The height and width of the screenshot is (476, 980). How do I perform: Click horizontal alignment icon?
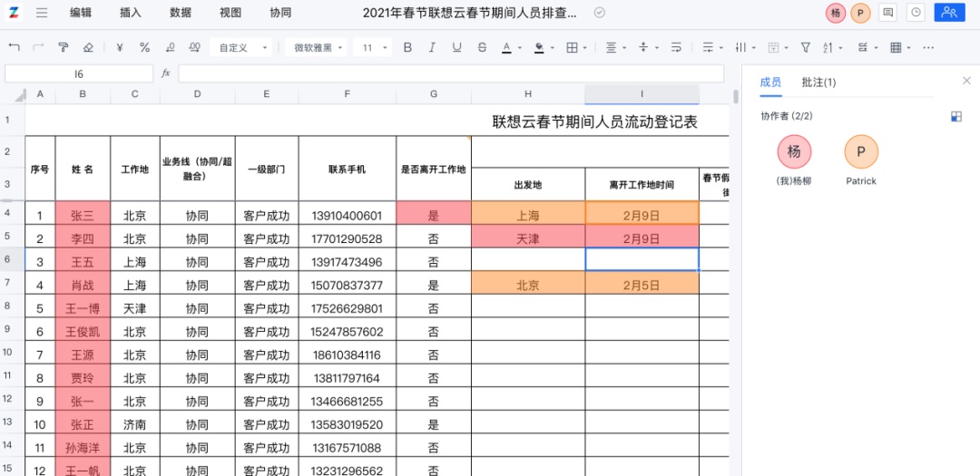[x=612, y=47]
